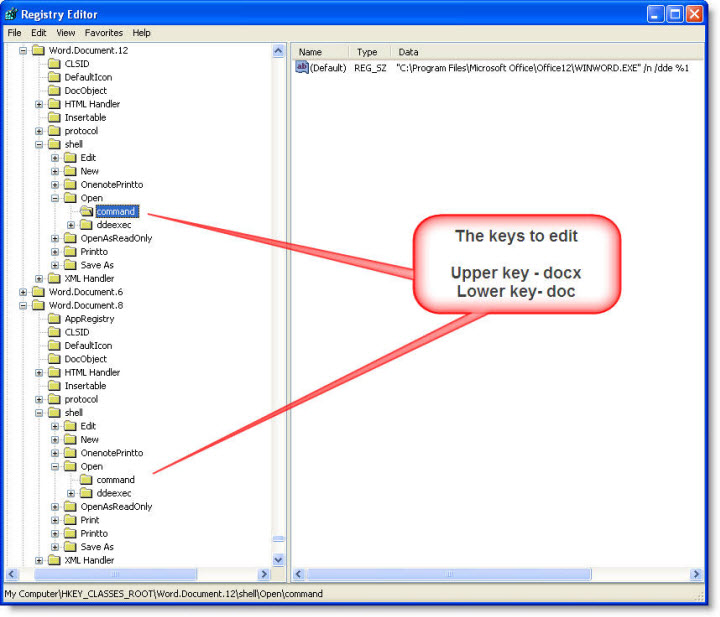Open the View menu

(66, 33)
